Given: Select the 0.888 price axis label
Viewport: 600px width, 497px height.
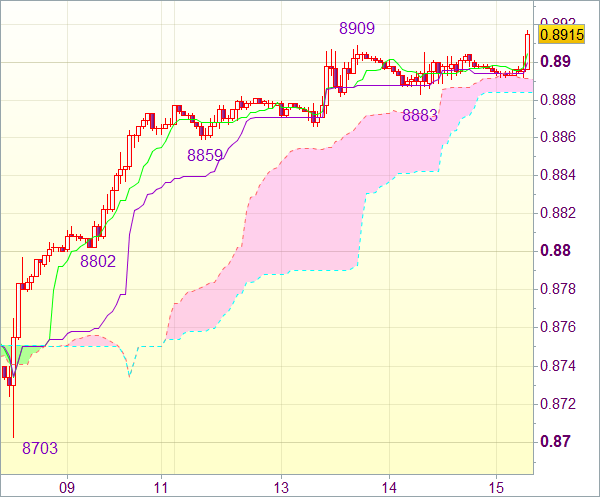Looking at the screenshot, I should pos(558,100).
